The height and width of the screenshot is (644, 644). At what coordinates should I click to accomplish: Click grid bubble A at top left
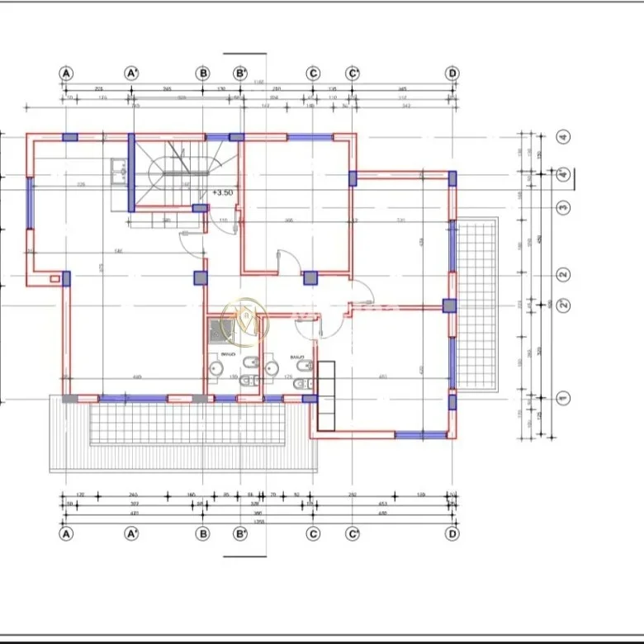pyautogui.click(x=67, y=73)
